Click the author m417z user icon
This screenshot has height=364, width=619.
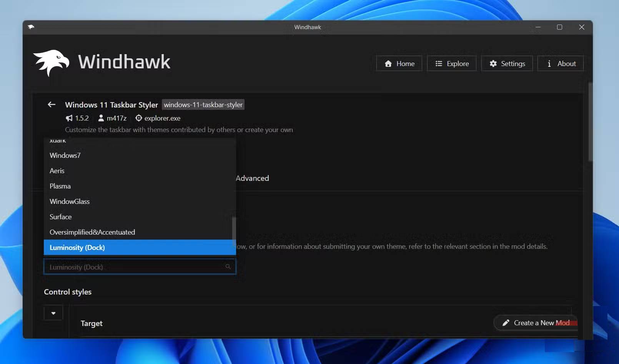click(101, 118)
